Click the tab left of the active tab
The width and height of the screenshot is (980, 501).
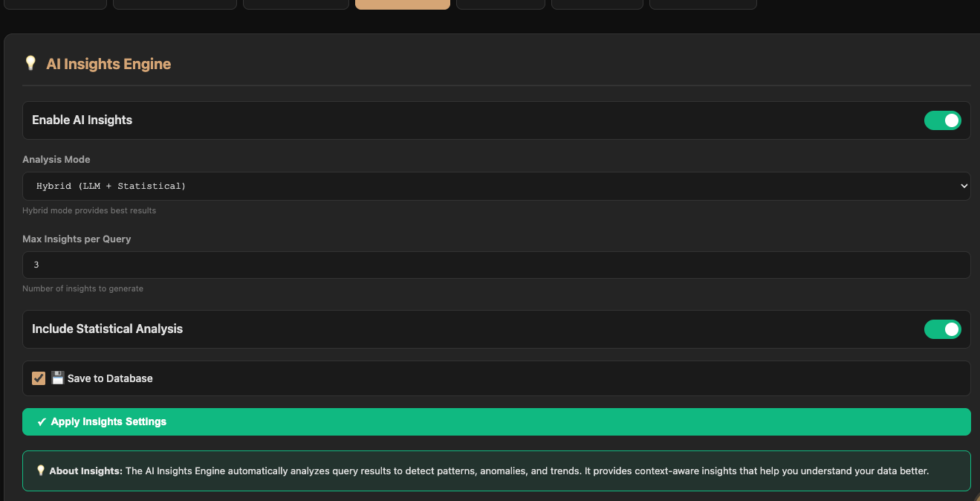pos(296,4)
